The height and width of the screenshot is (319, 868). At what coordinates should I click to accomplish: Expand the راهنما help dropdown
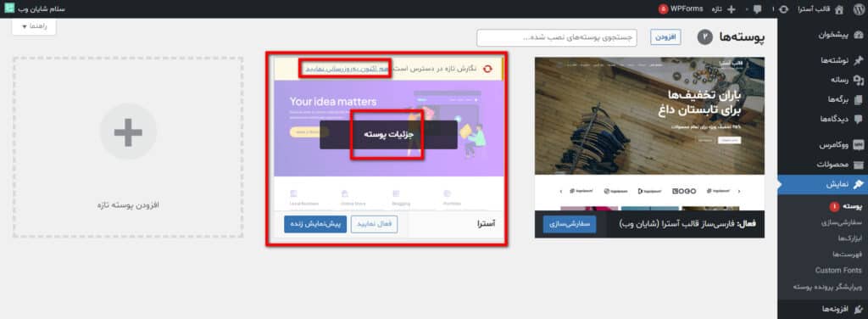point(34,26)
